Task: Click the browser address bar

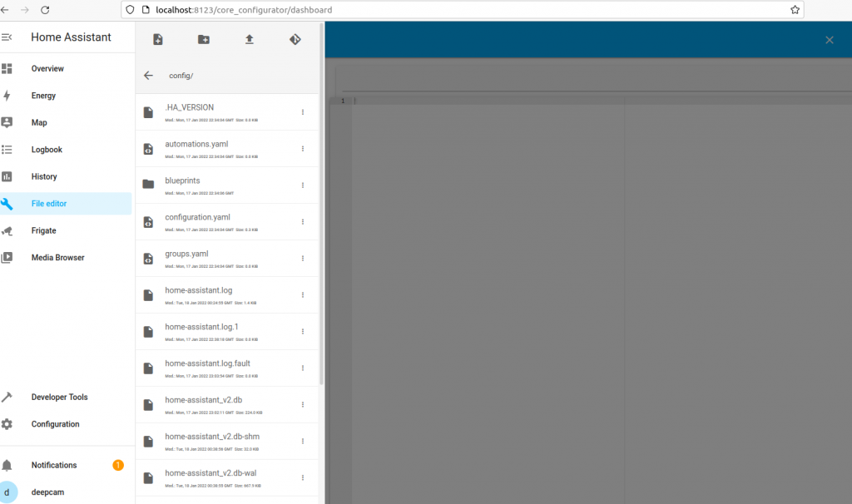Action: pos(462,10)
